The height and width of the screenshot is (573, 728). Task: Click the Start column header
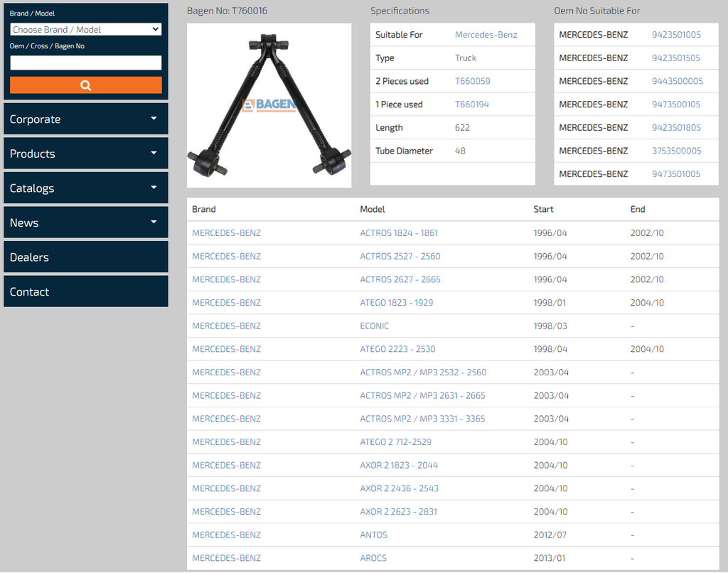point(543,210)
